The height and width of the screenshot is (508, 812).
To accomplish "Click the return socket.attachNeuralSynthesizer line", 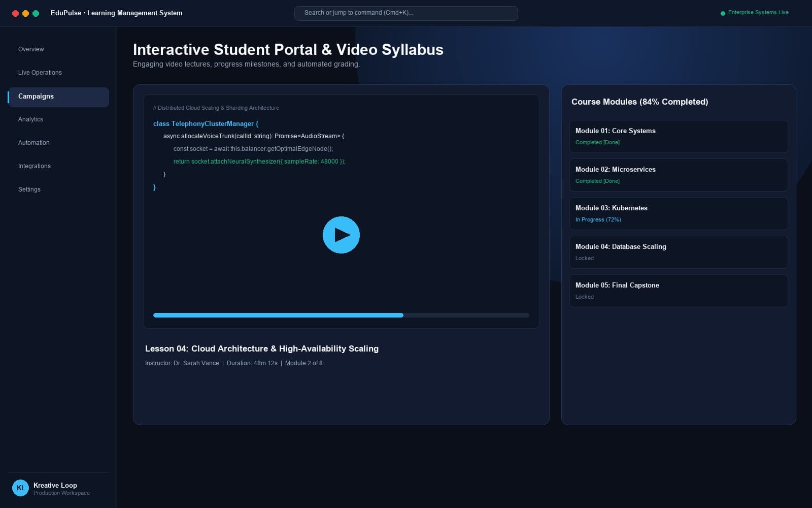I will (x=259, y=162).
